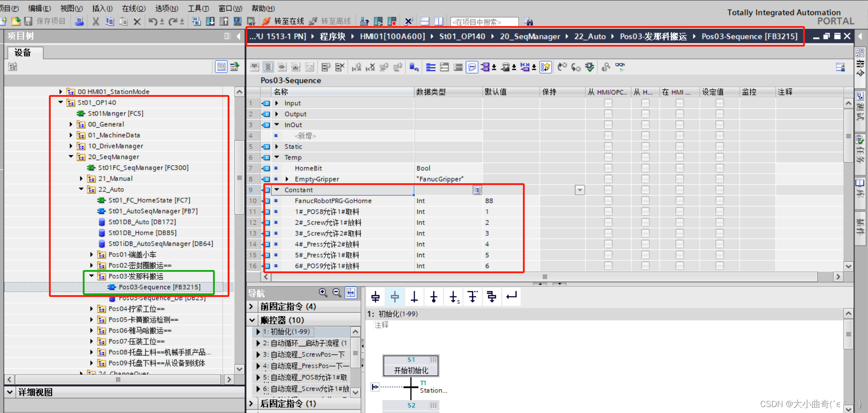Click the compile icon in main toolbar
The height and width of the screenshot is (413, 868).
pos(197,21)
